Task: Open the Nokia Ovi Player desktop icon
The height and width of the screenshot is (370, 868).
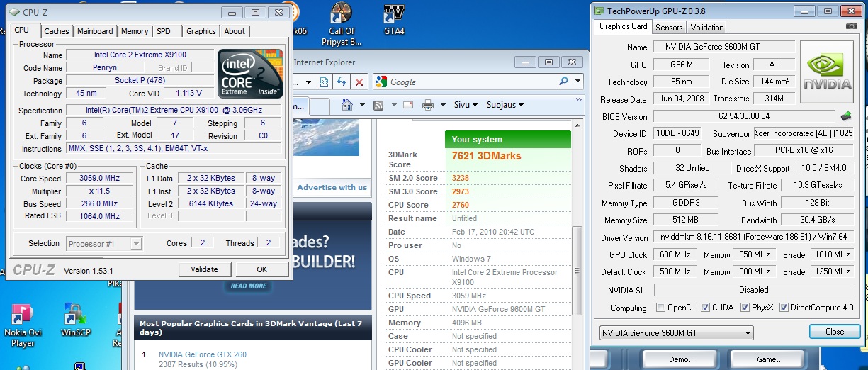Action: coord(22,327)
